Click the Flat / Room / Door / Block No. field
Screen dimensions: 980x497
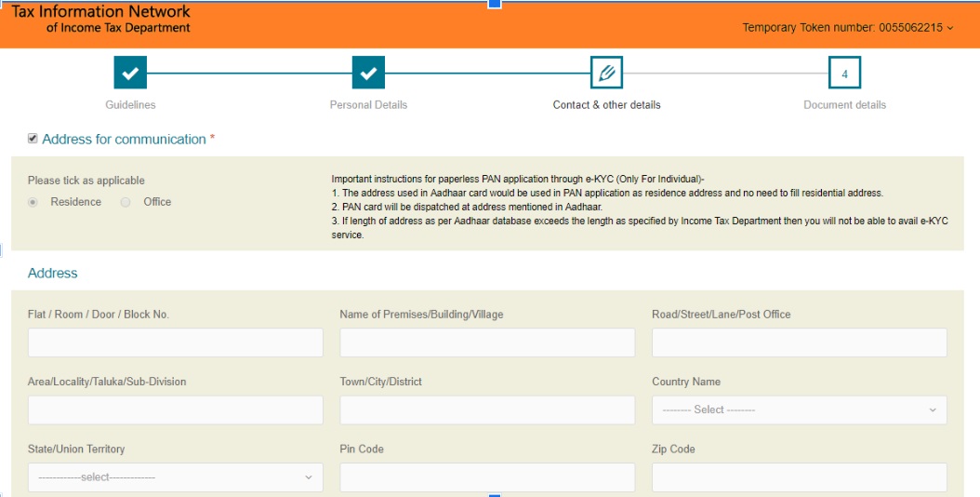(x=176, y=343)
